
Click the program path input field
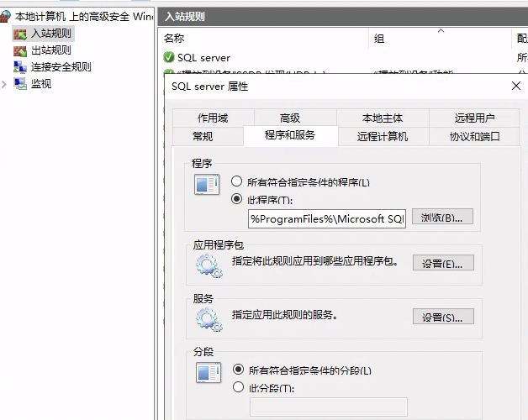click(326, 218)
